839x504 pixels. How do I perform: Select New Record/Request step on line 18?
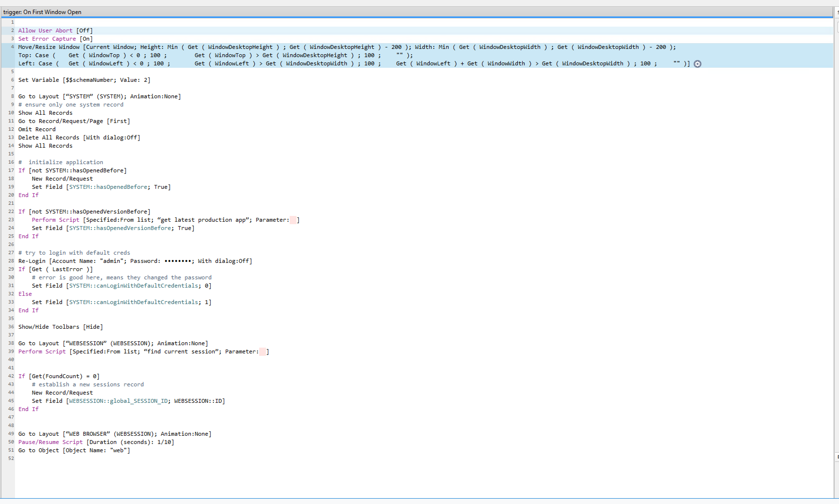click(62, 179)
